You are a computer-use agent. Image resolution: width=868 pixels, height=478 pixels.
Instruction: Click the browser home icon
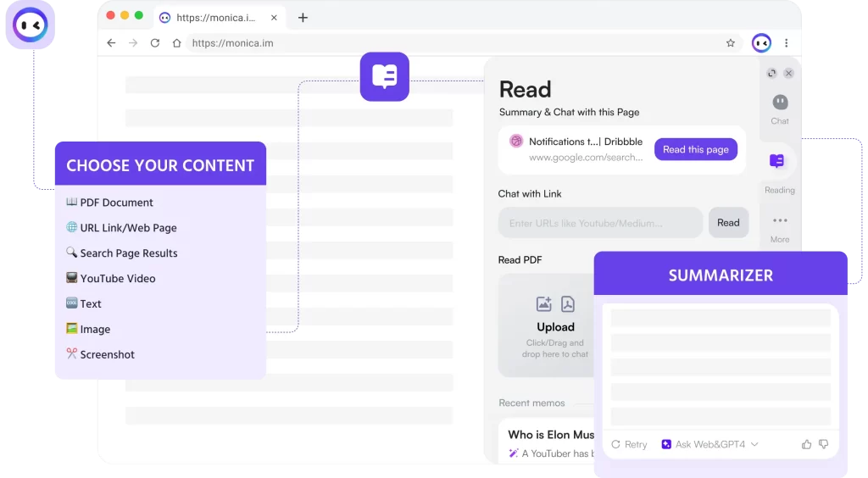(176, 43)
